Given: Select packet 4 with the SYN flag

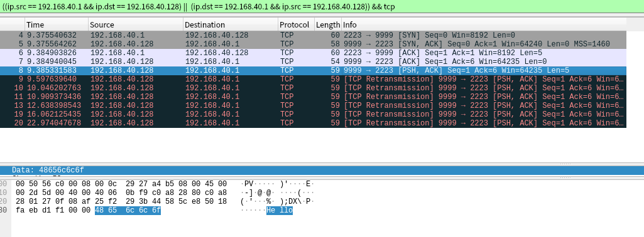Looking at the screenshot, I should (313, 35).
